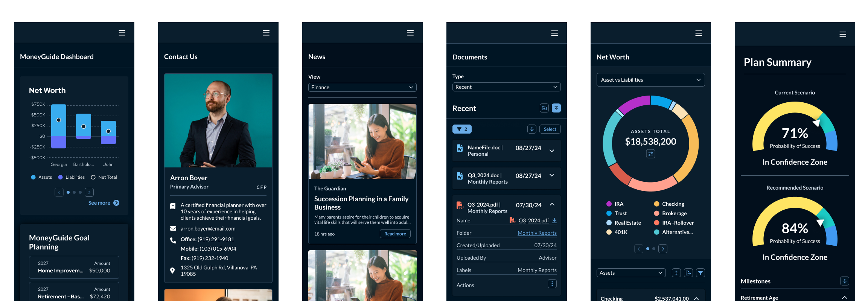Open the Finance view dropdown

(x=362, y=87)
